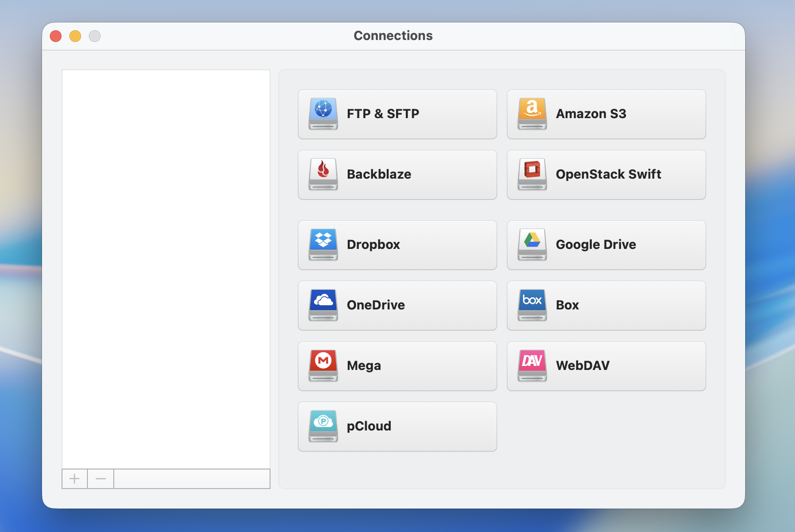The image size is (795, 532).
Task: Close the Connections window
Action: 56,36
